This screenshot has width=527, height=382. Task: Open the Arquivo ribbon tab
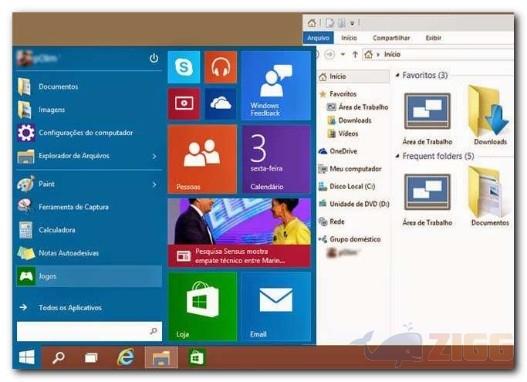[318, 38]
